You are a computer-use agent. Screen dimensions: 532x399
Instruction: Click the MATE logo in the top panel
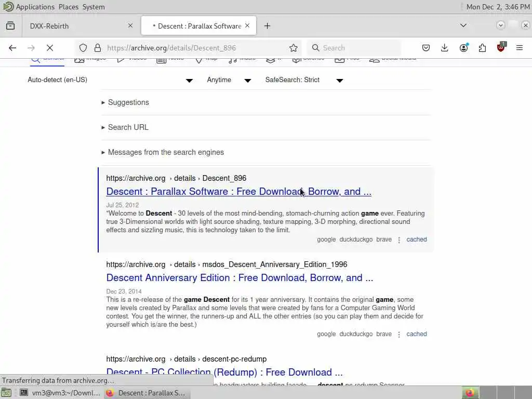8,6
